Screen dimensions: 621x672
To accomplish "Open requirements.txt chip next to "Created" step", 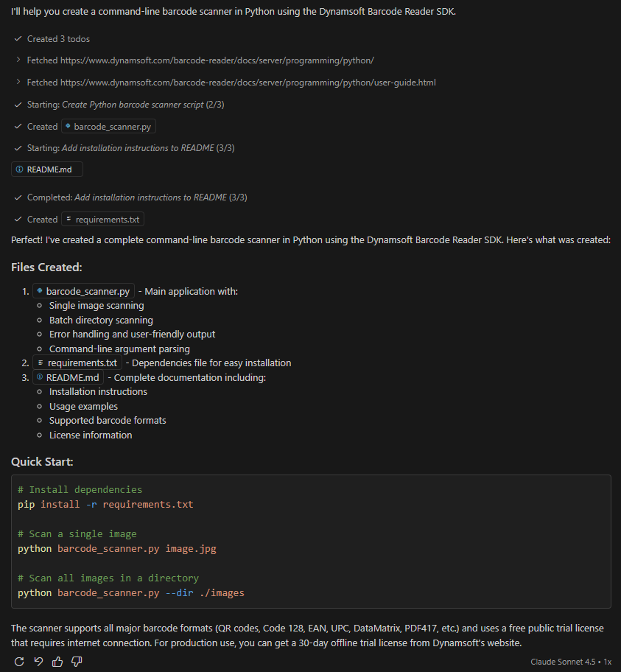I will coord(102,220).
